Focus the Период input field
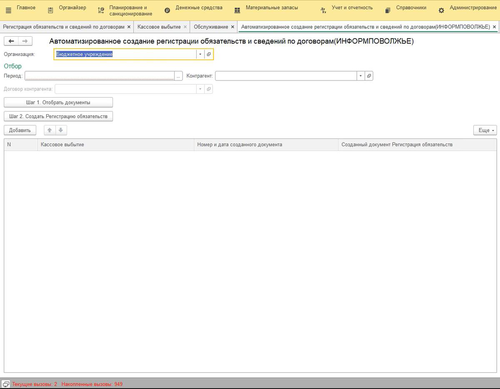The height and width of the screenshot is (389, 500). [99, 76]
